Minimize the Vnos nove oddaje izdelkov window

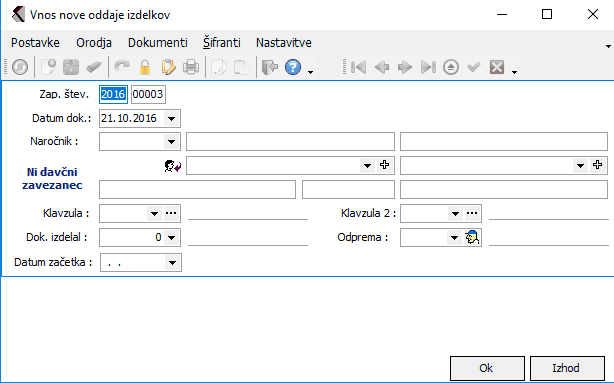point(502,14)
